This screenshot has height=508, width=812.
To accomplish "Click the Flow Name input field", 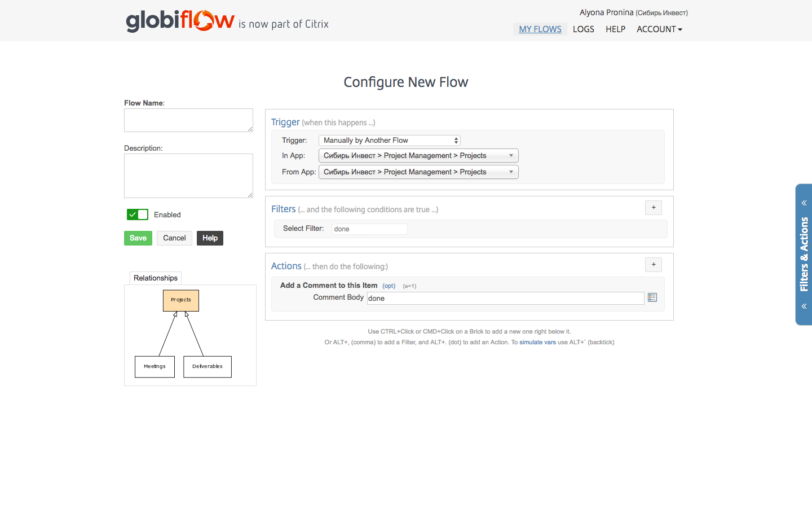I will coord(188,120).
